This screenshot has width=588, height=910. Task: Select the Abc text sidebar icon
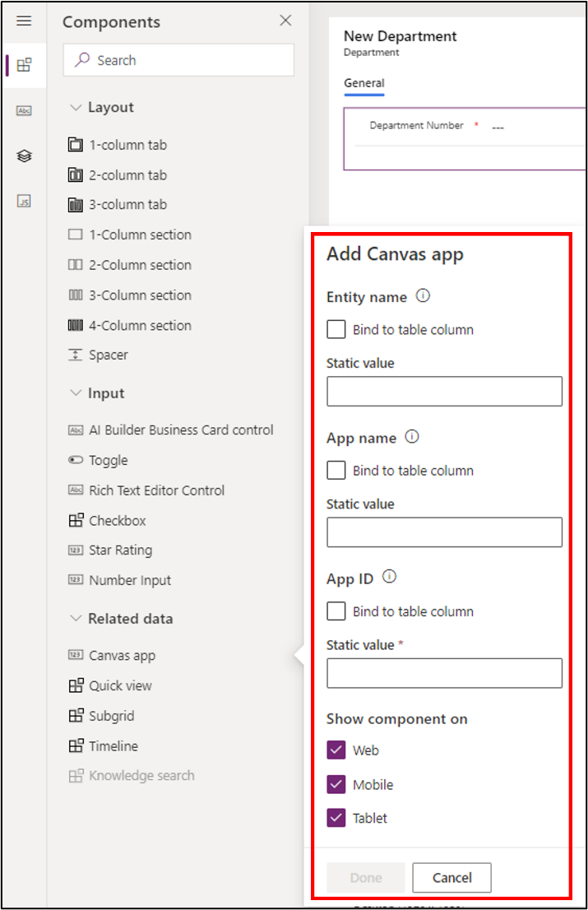click(x=24, y=109)
